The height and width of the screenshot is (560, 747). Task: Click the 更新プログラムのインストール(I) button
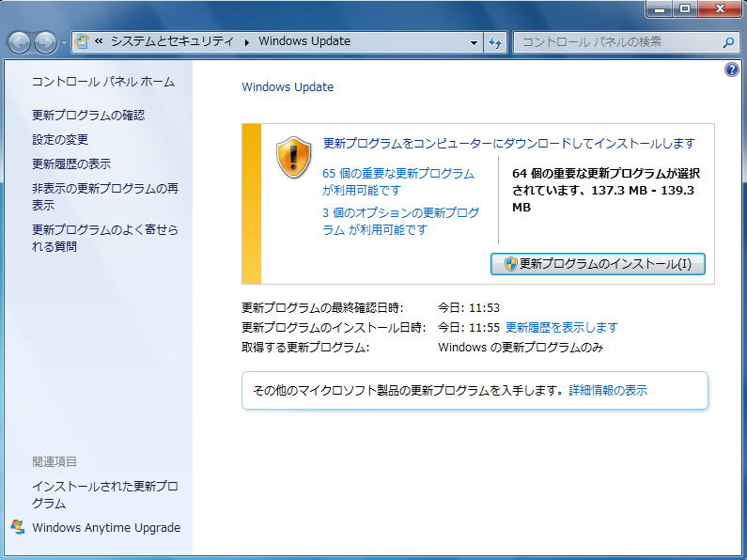pyautogui.click(x=598, y=264)
